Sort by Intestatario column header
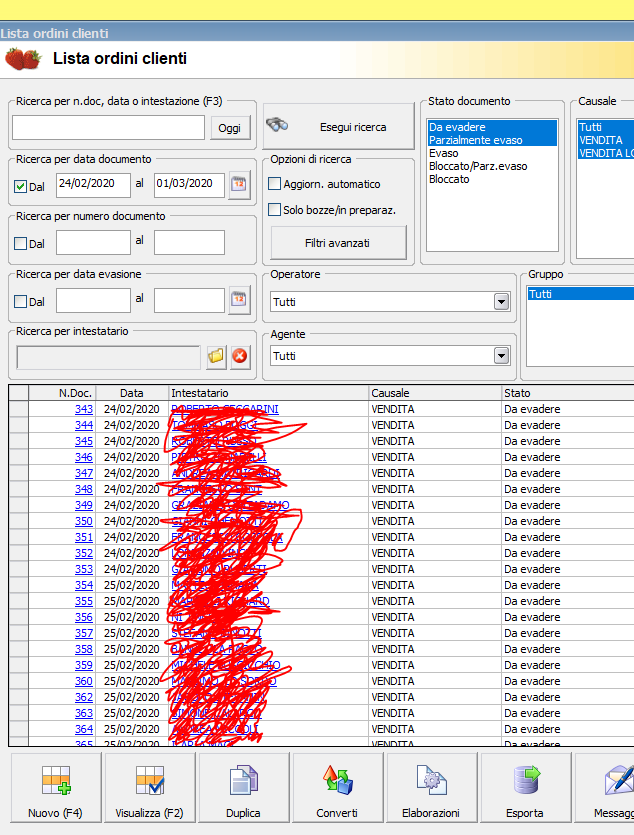The image size is (634, 835). click(269, 393)
